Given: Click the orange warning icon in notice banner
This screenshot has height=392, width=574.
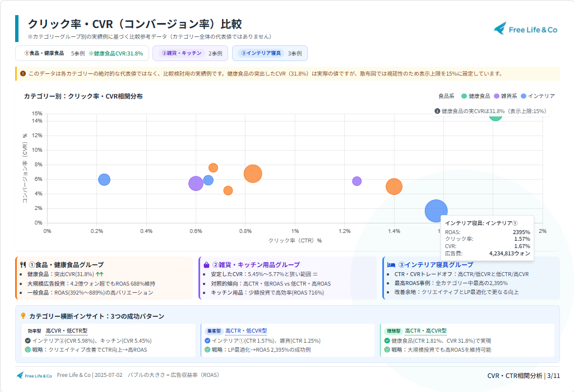Looking at the screenshot, I should [x=22, y=73].
